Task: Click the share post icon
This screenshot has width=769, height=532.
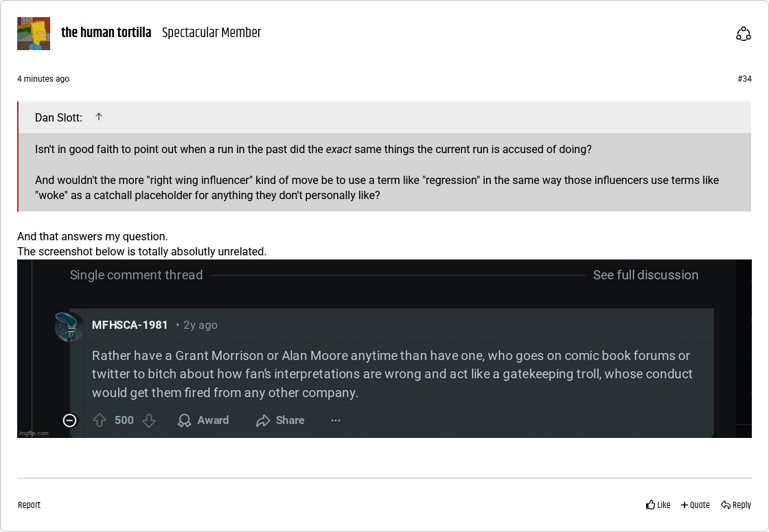Action: [743, 34]
